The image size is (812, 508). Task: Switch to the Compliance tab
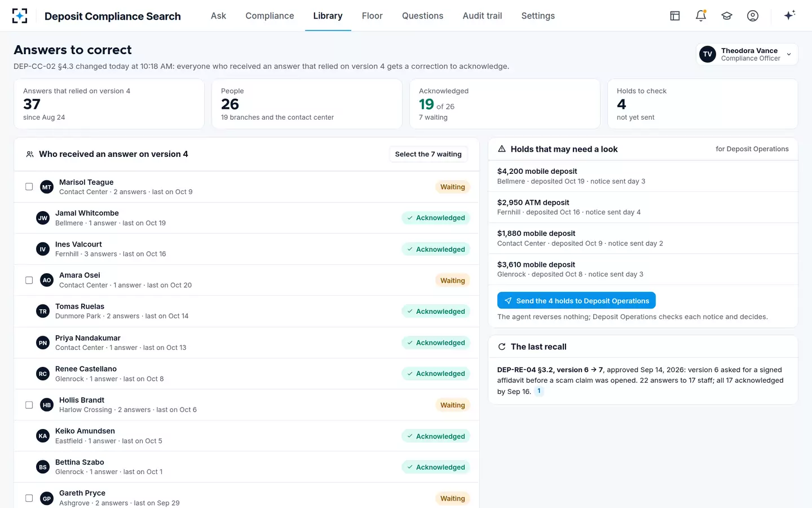point(270,16)
